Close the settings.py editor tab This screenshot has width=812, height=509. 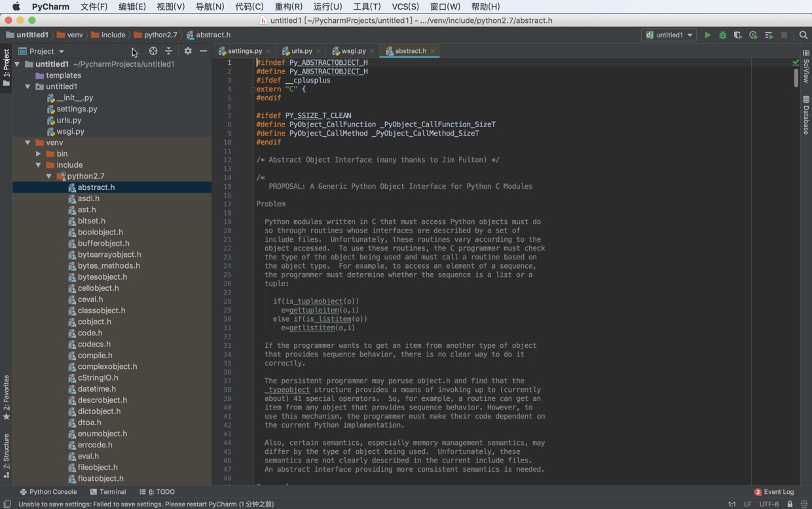tap(268, 51)
